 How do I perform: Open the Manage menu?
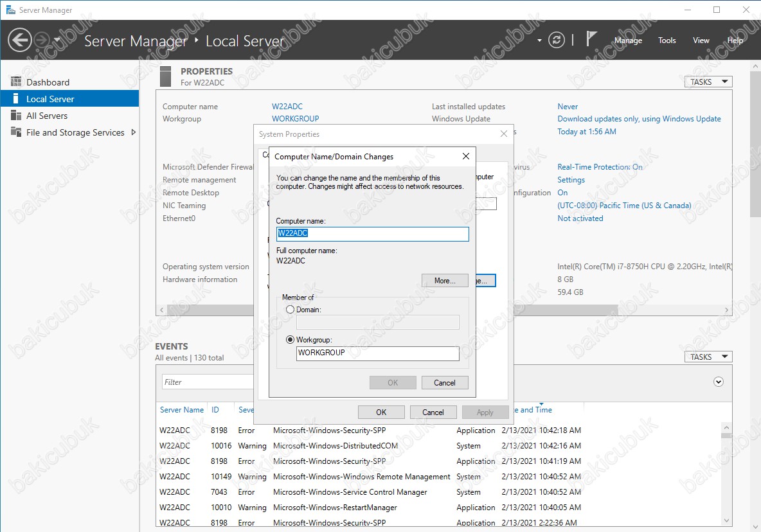pyautogui.click(x=628, y=40)
